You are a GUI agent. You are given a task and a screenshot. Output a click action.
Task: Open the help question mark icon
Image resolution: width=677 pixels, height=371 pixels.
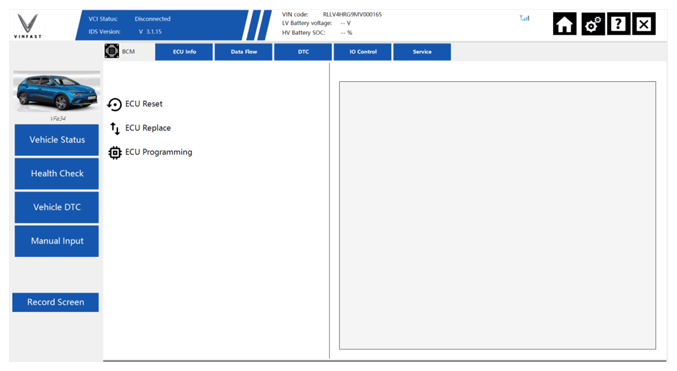618,24
